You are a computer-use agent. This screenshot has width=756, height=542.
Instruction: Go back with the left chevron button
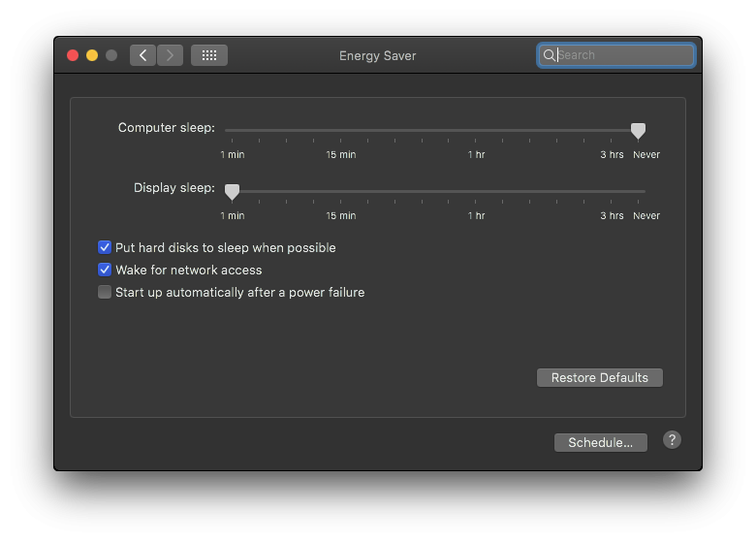click(x=142, y=55)
